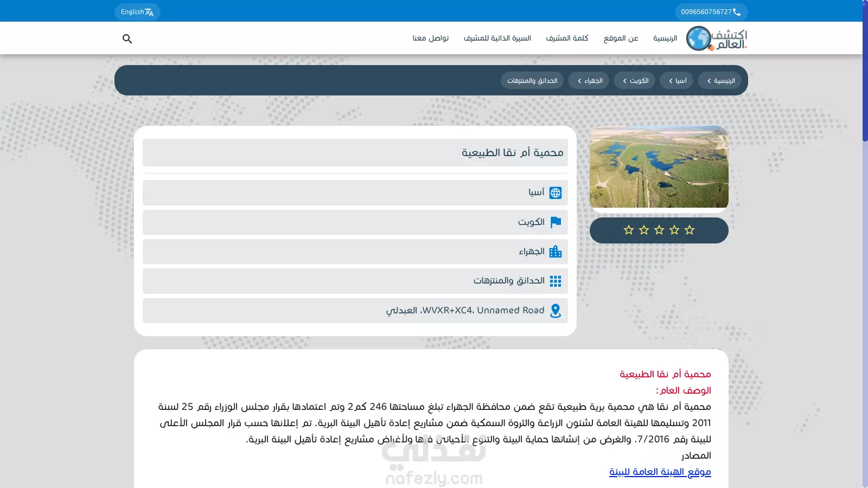
Task: Click the محمية أم نقا الطبيعية card title
Action: coord(512,153)
